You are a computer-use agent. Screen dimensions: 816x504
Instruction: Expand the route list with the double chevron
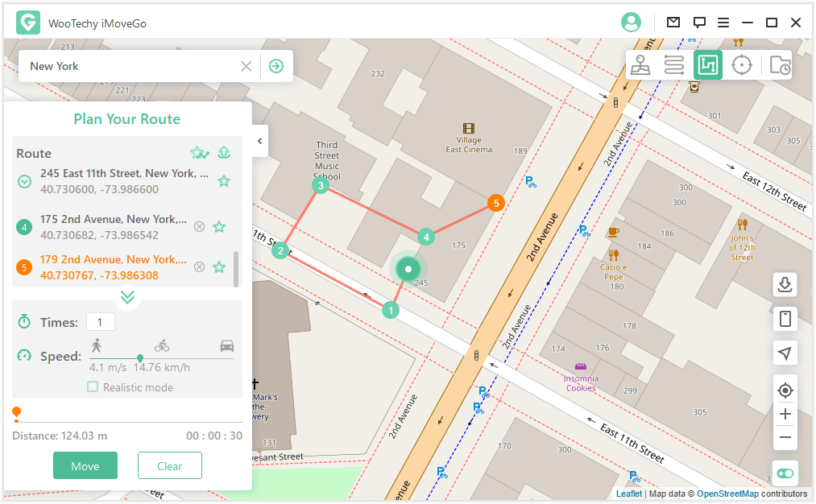pos(127,297)
